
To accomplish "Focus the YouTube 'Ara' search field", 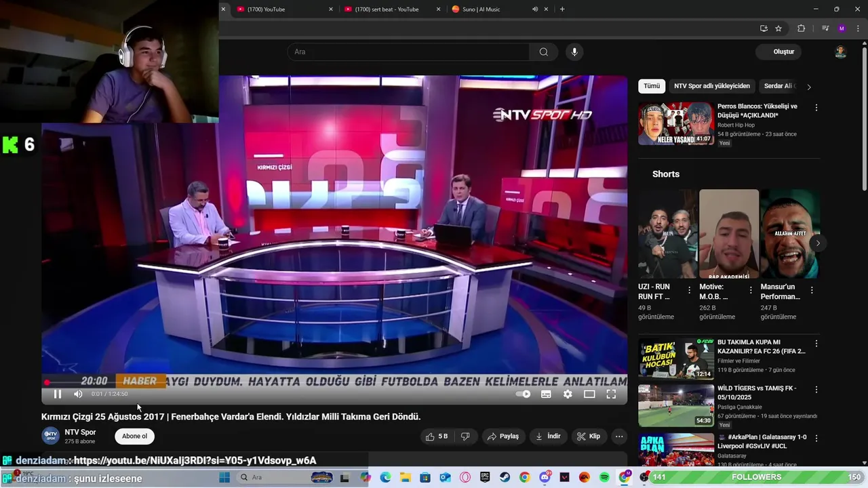I will [409, 52].
